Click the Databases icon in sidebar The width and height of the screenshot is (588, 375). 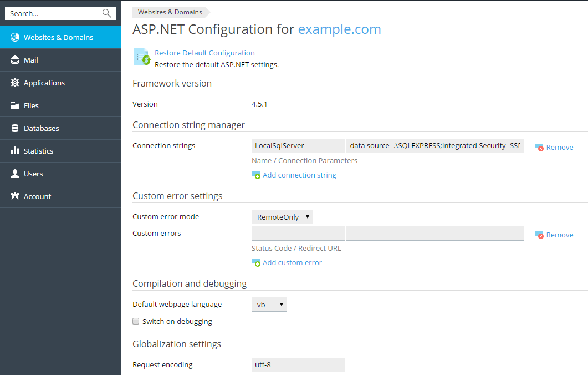14,128
